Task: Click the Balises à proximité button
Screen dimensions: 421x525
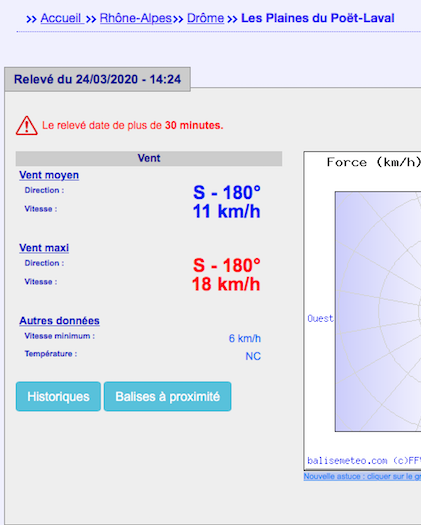Action: coord(167,396)
